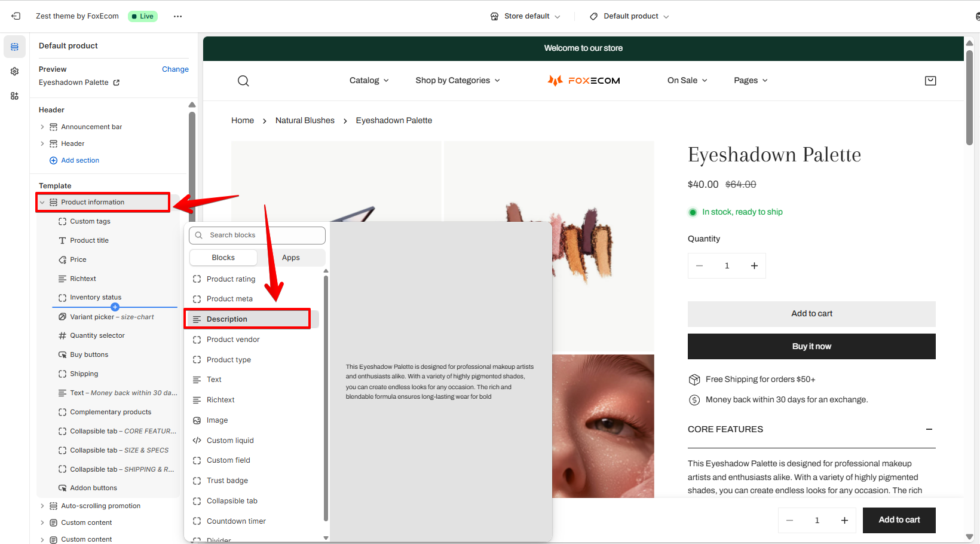The height and width of the screenshot is (544, 980).
Task: Collapse the CORE FEATURES minus toggle
Action: 929,429
